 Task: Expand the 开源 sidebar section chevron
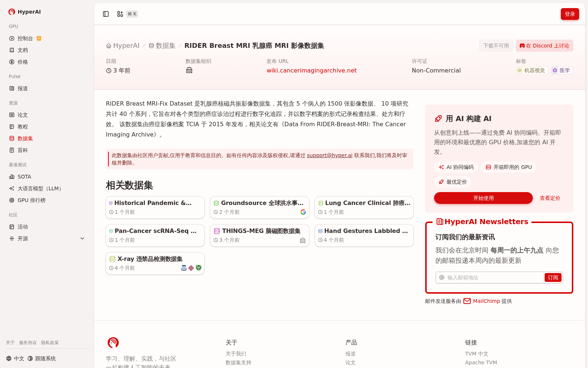(82, 238)
